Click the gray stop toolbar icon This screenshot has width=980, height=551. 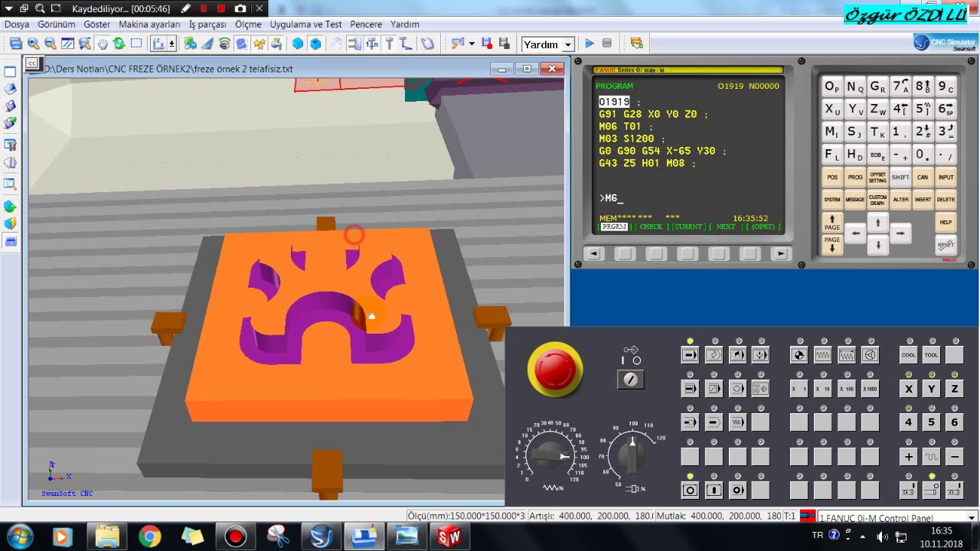pos(607,44)
